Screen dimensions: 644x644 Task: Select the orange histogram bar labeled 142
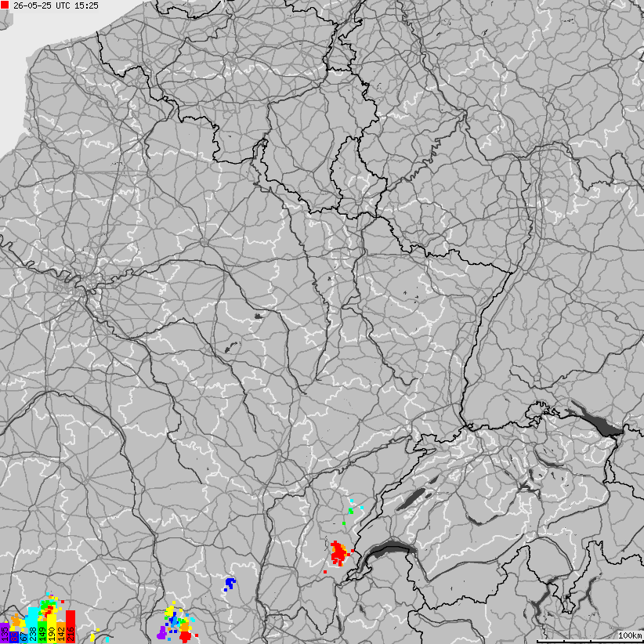(61, 632)
